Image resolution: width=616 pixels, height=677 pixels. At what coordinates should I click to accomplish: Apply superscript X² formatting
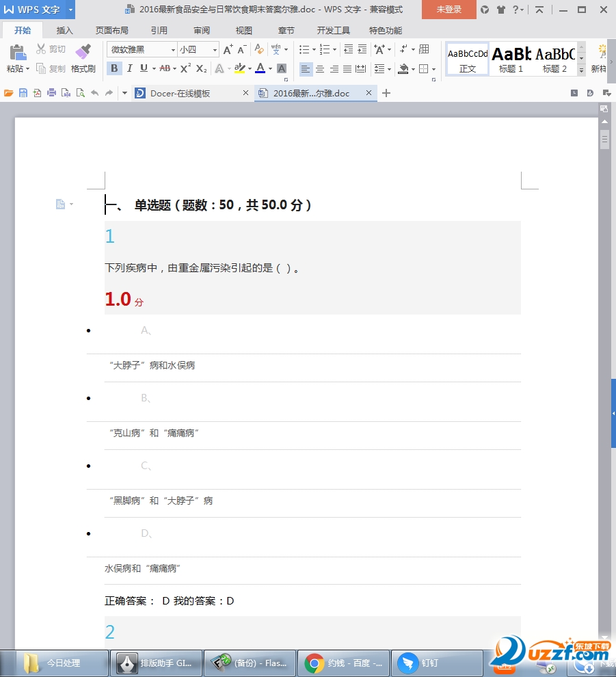(x=185, y=68)
